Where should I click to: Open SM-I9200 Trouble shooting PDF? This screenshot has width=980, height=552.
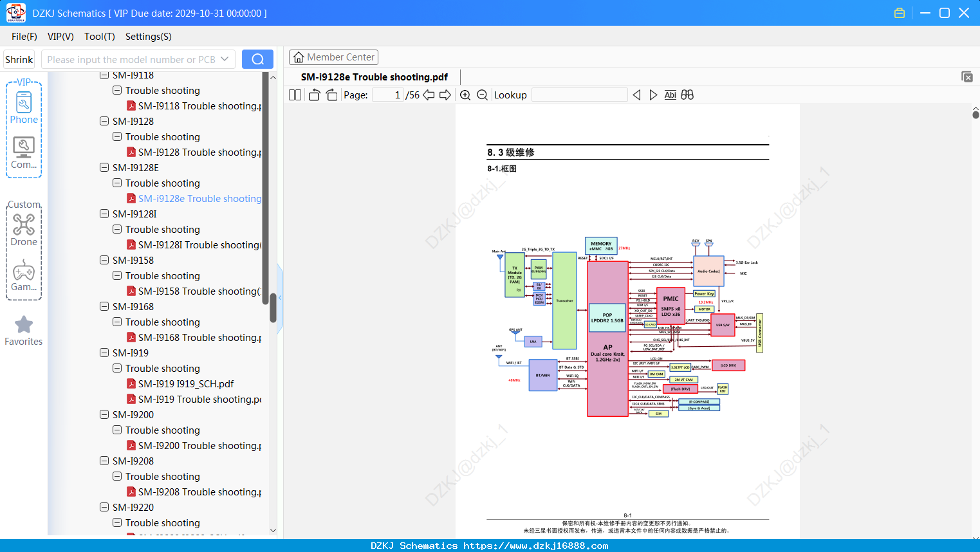pyautogui.click(x=194, y=446)
